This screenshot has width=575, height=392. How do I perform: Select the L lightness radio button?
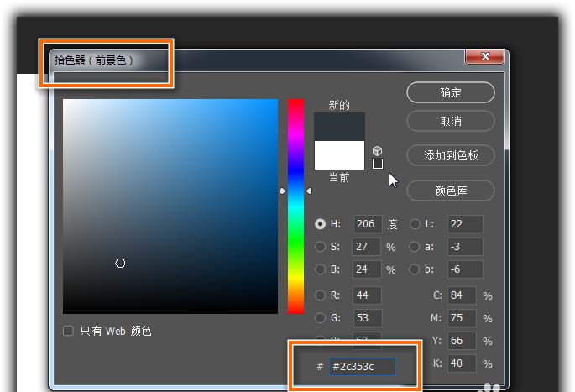click(x=415, y=223)
